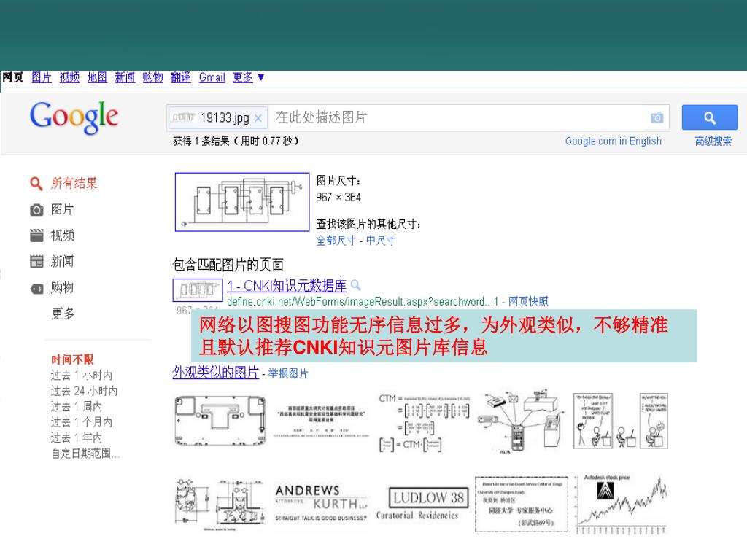Click the red magnifier beside 所有结果
747x560 pixels.
pos(36,183)
